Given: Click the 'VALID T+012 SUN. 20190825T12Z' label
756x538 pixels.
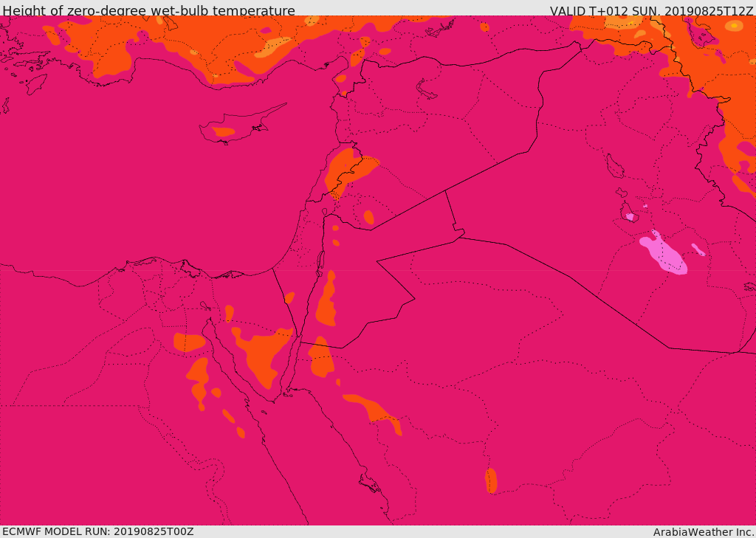Looking at the screenshot, I should (651, 10).
